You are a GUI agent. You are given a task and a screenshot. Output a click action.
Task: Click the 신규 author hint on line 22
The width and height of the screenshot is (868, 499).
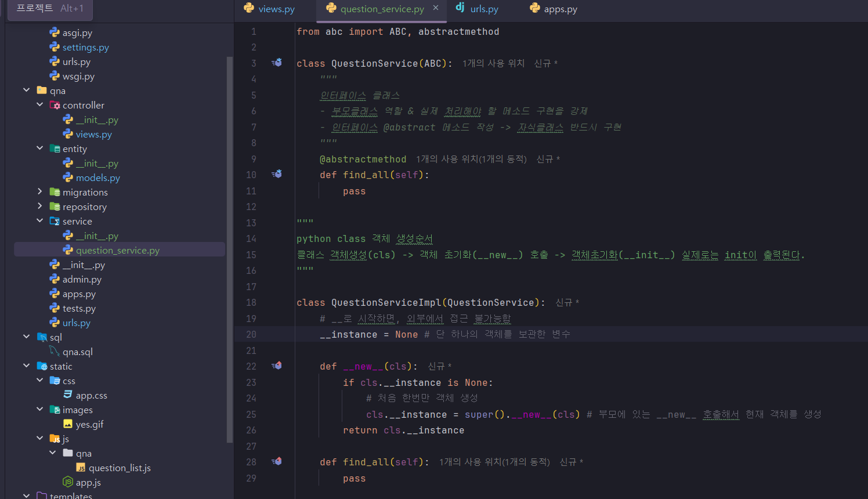[x=439, y=366]
